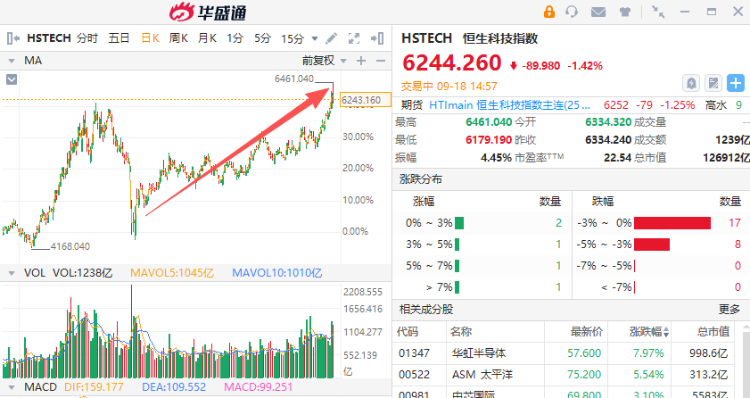Click 更多 for more constituent stocks
This screenshot has width=750, height=398.
[729, 310]
